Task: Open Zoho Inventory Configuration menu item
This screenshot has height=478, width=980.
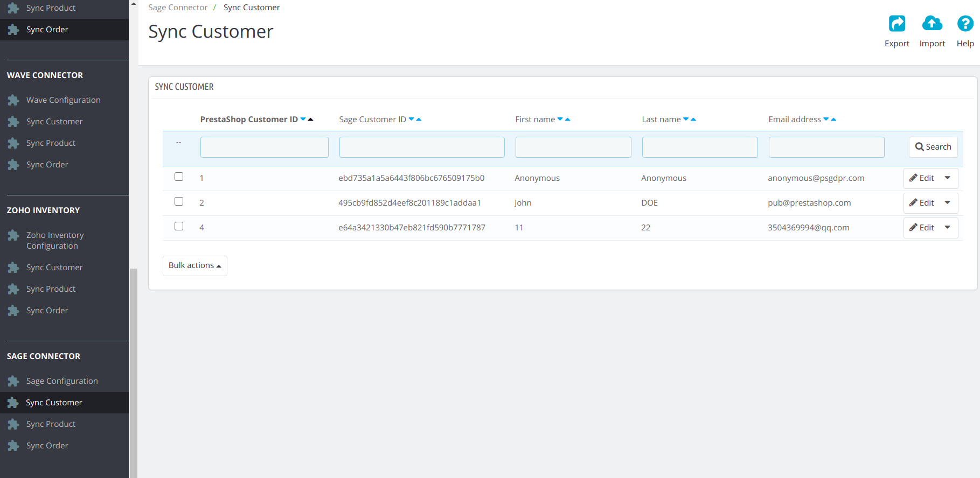Action: coord(55,241)
